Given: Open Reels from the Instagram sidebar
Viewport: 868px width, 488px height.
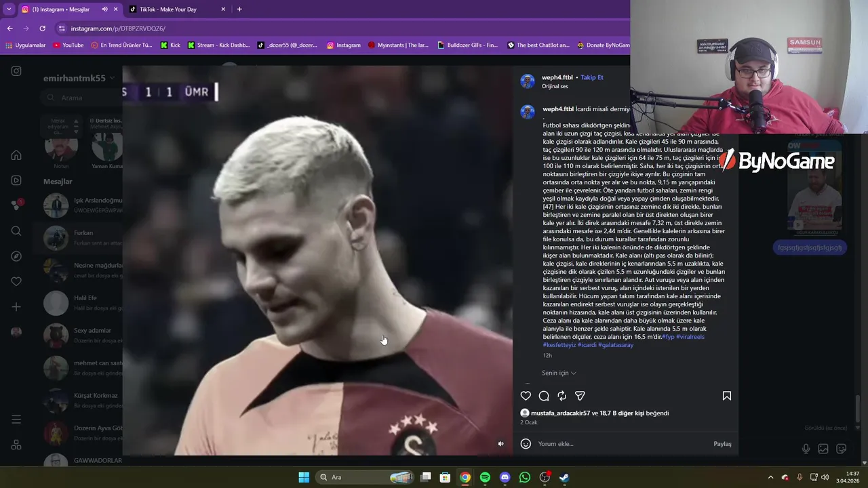Looking at the screenshot, I should tap(16, 180).
